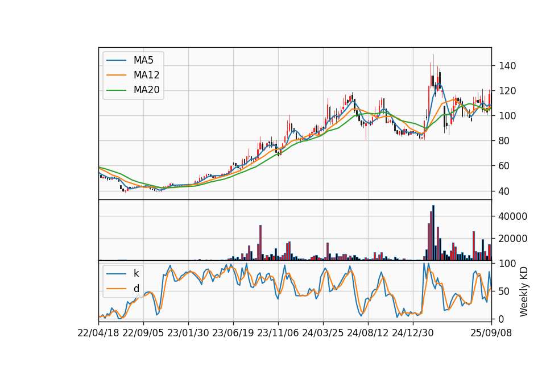
Task: Click the 23/06/19 date tick label
Action: click(x=233, y=333)
